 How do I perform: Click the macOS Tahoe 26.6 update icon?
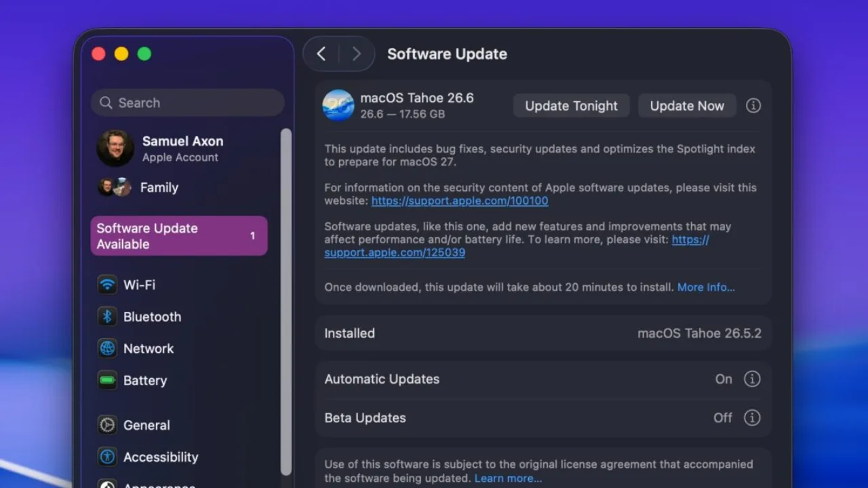338,105
